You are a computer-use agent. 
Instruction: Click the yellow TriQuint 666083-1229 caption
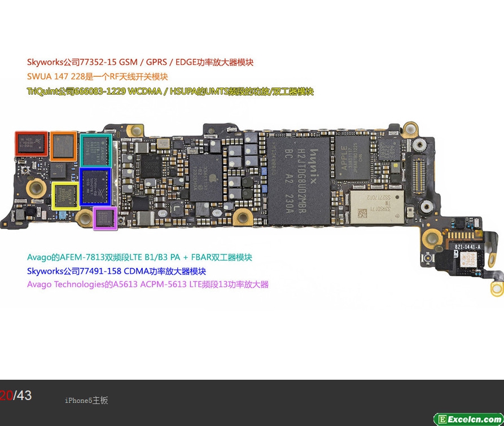coord(170,91)
